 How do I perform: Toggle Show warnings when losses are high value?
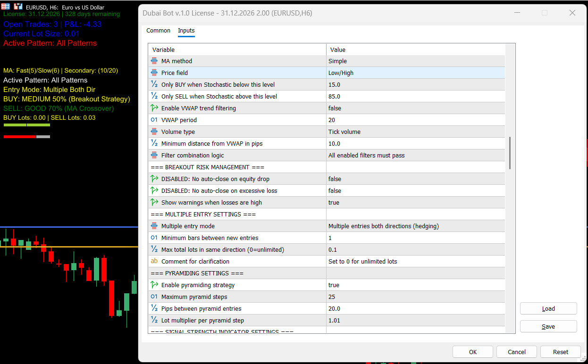pos(416,202)
